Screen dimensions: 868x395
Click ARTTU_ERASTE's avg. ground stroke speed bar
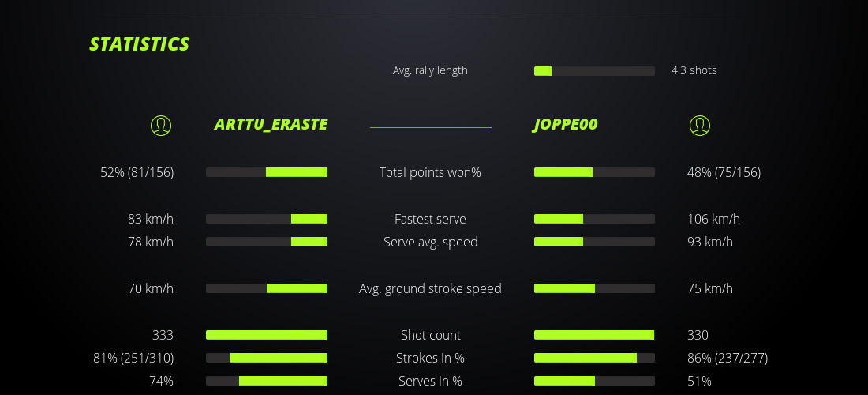267,288
